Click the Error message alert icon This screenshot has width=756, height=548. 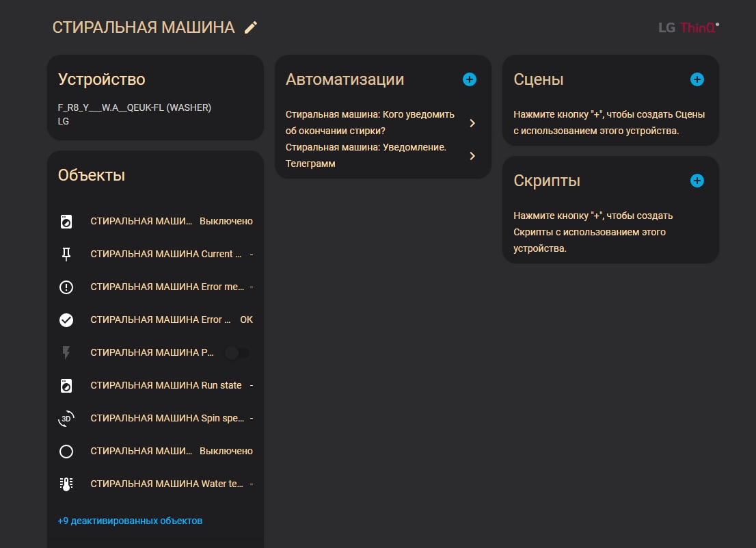[66, 287]
